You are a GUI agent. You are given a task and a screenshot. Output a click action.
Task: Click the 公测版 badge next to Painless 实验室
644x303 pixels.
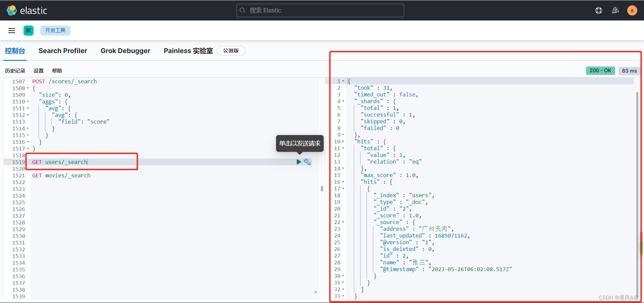point(231,51)
